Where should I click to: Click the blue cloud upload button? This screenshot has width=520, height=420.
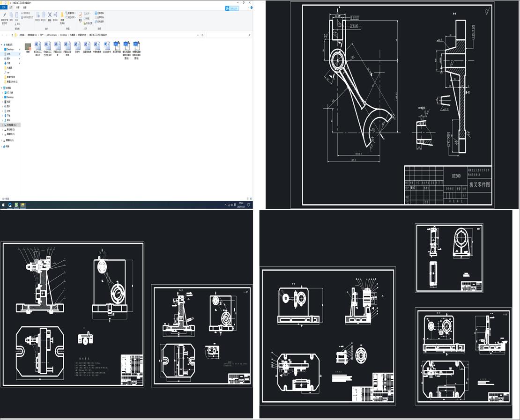point(232,8)
